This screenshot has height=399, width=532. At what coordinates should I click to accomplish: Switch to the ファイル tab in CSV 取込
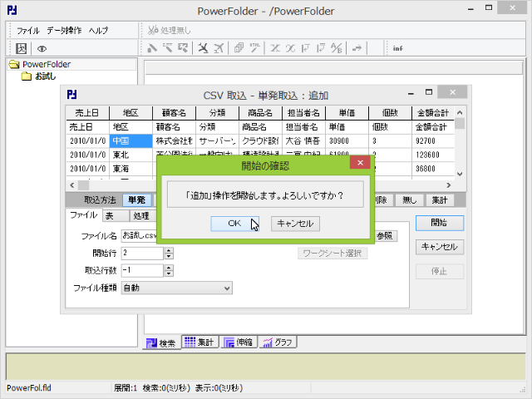pos(83,215)
